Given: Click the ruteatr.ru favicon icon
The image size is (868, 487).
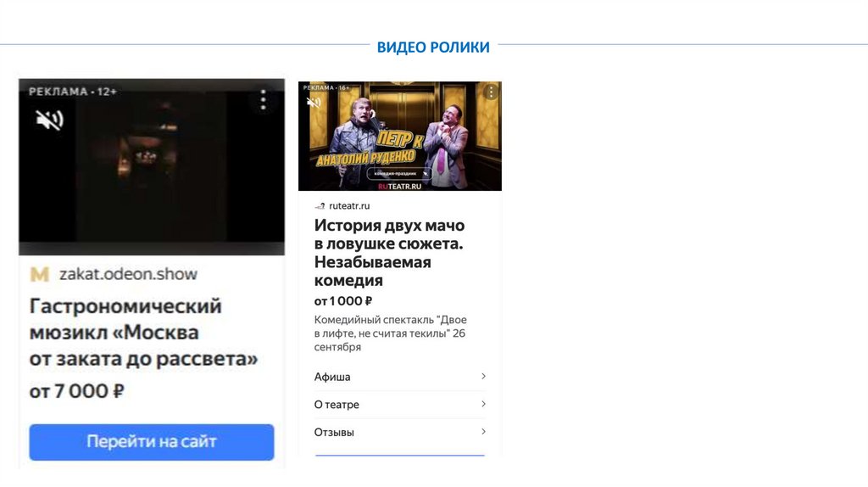Looking at the screenshot, I should coord(320,206).
